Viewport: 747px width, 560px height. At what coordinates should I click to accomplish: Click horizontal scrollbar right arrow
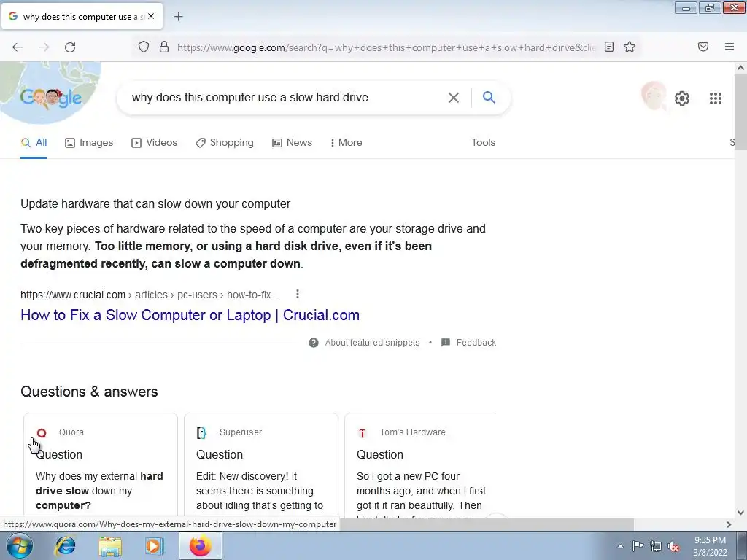click(729, 524)
